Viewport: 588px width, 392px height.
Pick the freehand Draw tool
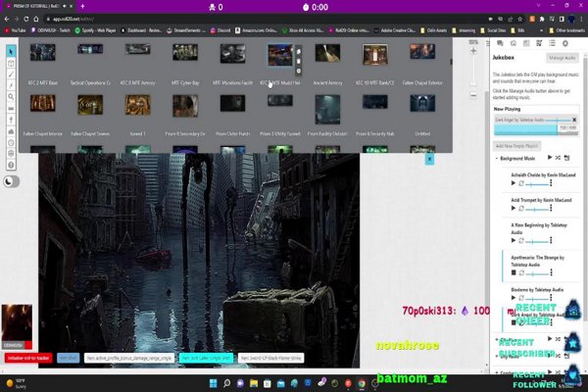coord(11,74)
